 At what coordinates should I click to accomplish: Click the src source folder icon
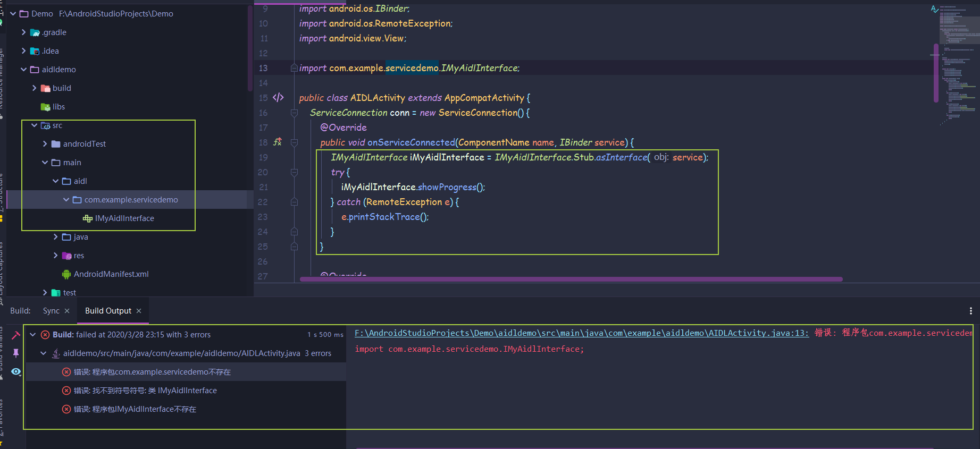coord(45,125)
